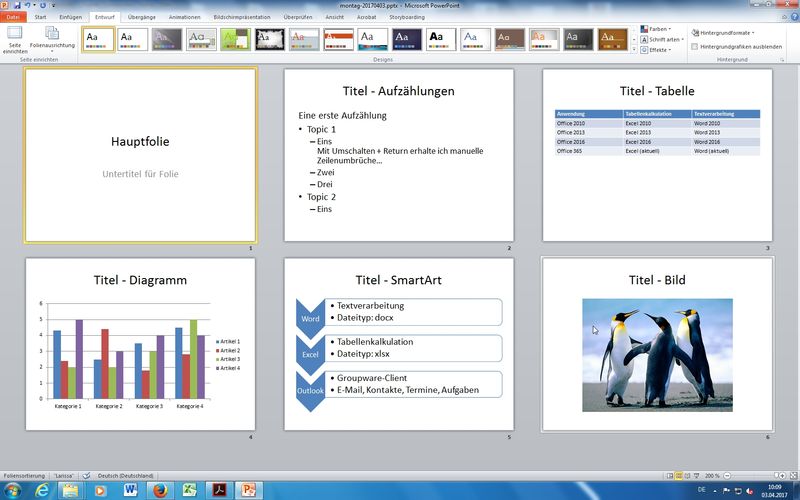Open the Effekte effects dropdown

[656, 50]
